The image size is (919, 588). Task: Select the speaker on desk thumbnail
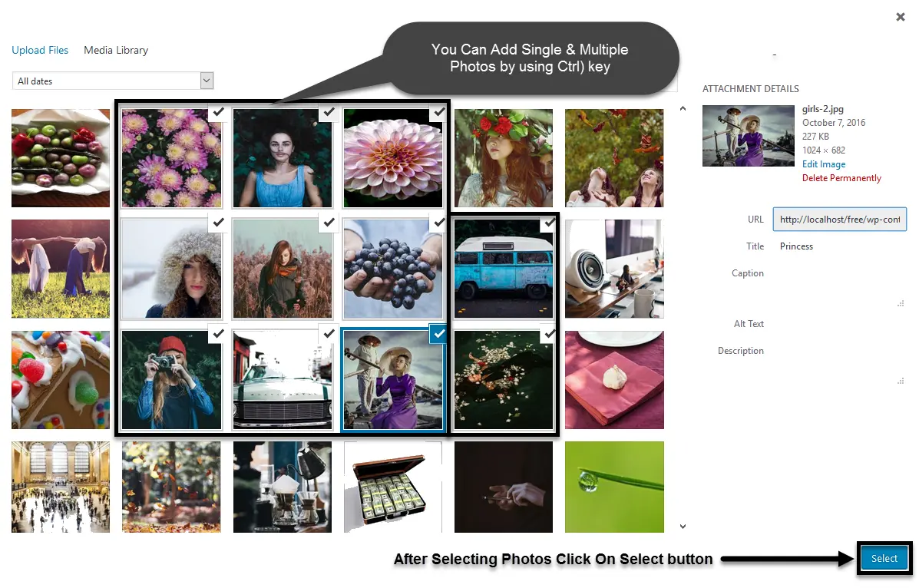(x=614, y=269)
